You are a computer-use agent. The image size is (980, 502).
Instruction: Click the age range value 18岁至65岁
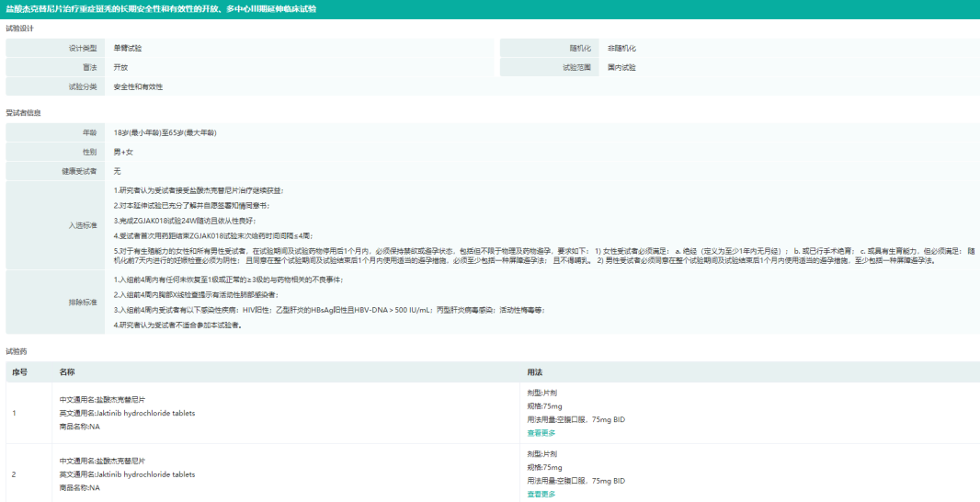click(165, 132)
